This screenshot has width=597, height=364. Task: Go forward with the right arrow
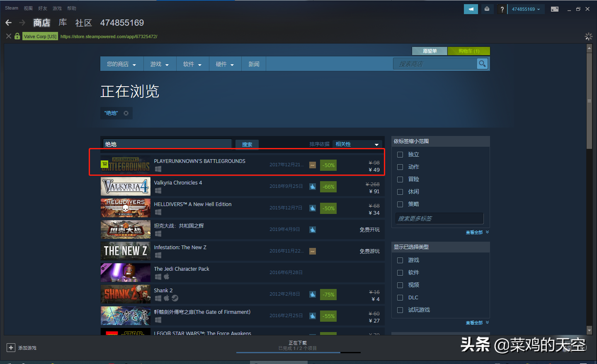pos(22,23)
